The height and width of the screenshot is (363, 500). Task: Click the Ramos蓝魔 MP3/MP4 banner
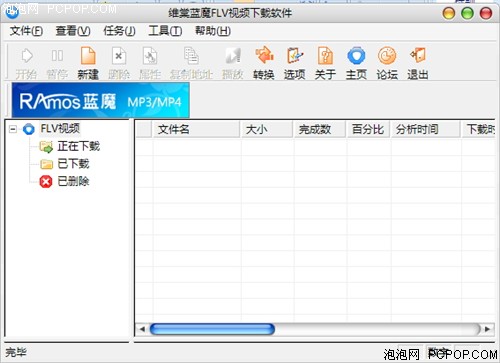tap(101, 100)
